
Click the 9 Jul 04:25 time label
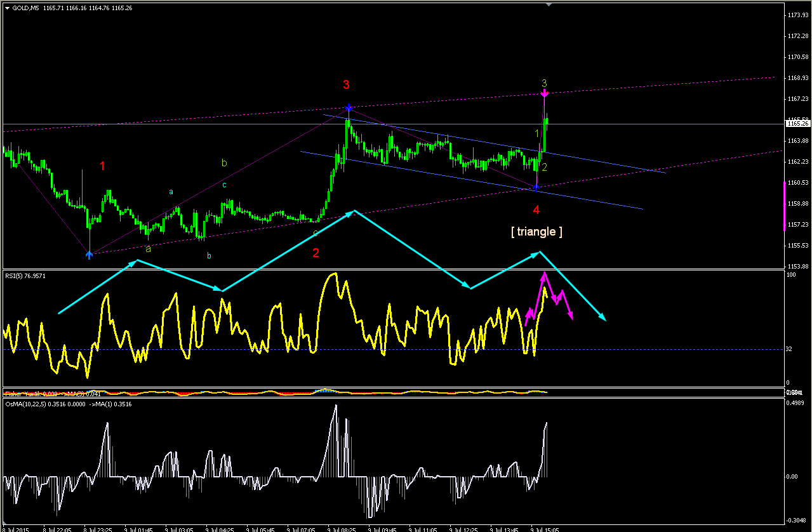click(220, 529)
